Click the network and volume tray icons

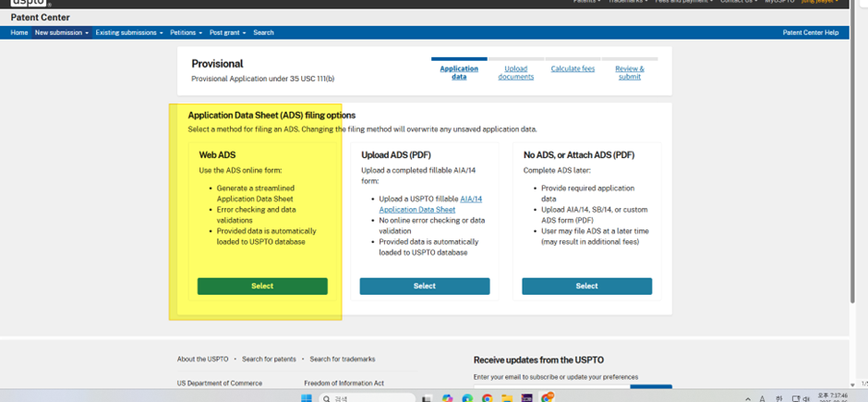(801, 398)
